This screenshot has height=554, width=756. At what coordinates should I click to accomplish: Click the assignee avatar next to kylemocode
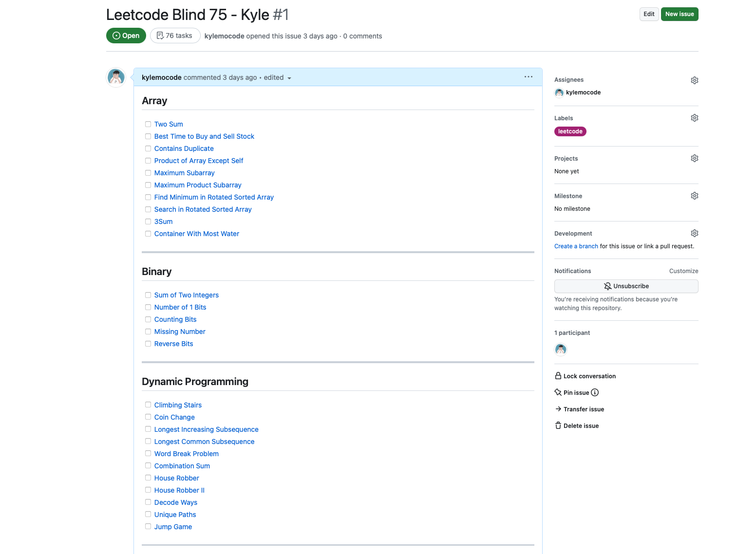pos(559,92)
